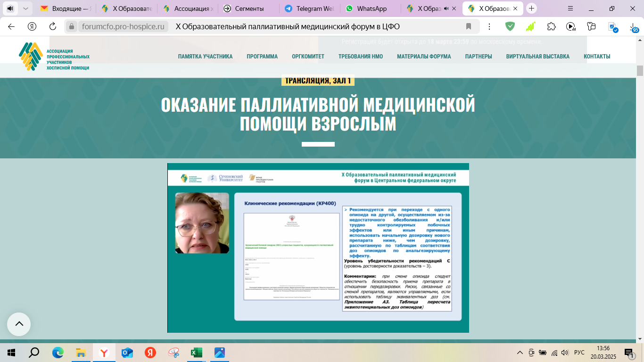Image resolution: width=644 pixels, height=362 pixels.
Task: Click the media playback control toolbar icon
Action: pyautogui.click(x=571, y=26)
